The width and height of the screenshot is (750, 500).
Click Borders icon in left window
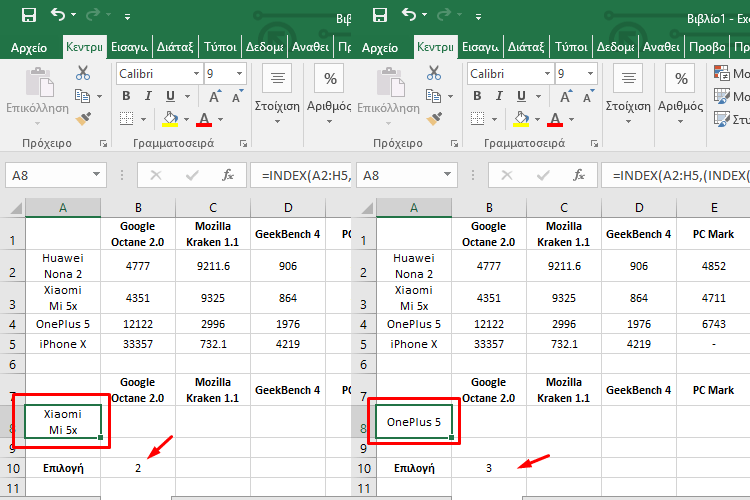point(126,118)
